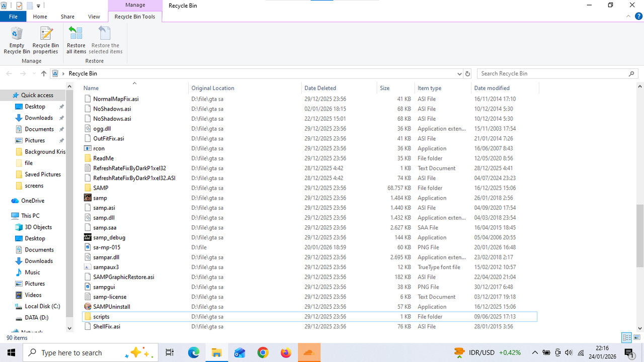Select the OutFitFix.asi file
The width and height of the screenshot is (644, 362).
tap(109, 139)
